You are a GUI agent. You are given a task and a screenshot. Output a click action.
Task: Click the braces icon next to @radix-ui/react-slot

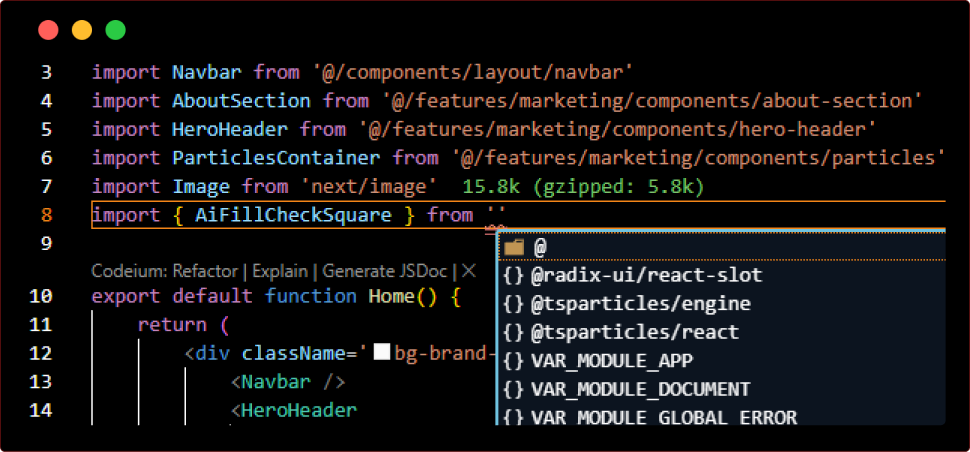click(x=514, y=275)
